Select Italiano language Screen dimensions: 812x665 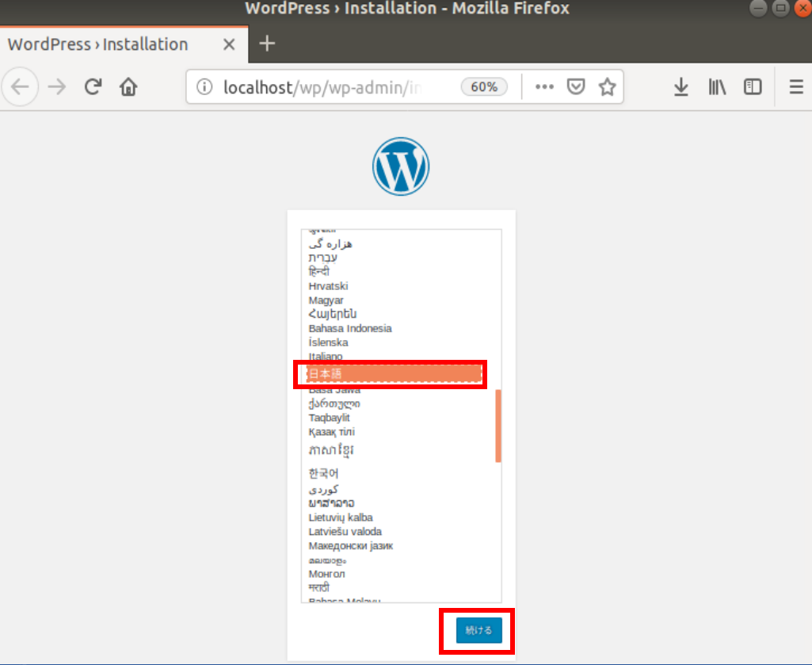(x=326, y=356)
